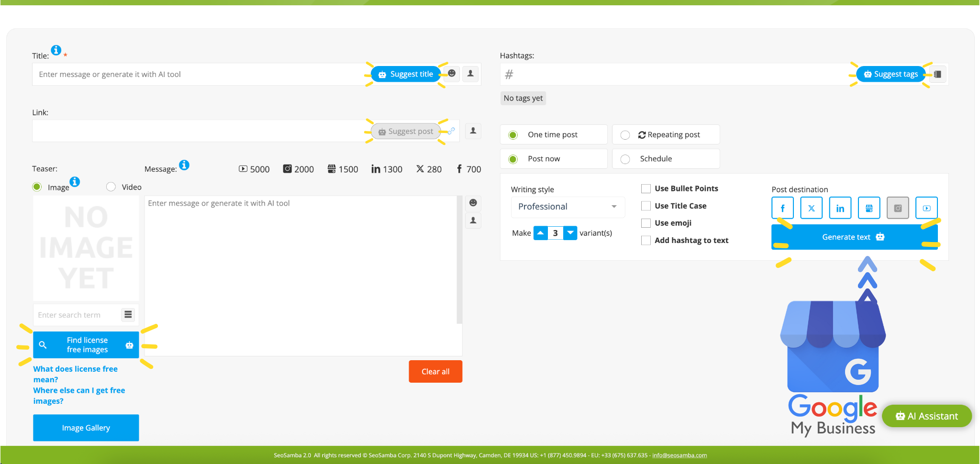
Task: Select Repeating post option
Action: pos(666,134)
